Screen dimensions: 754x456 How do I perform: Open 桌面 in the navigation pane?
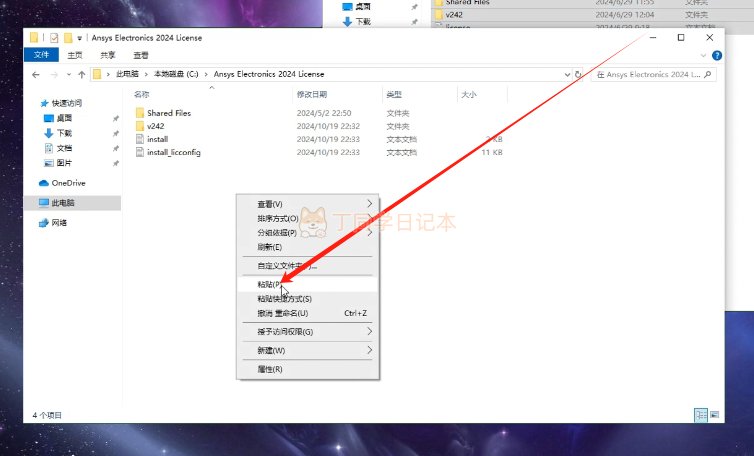[x=64, y=118]
